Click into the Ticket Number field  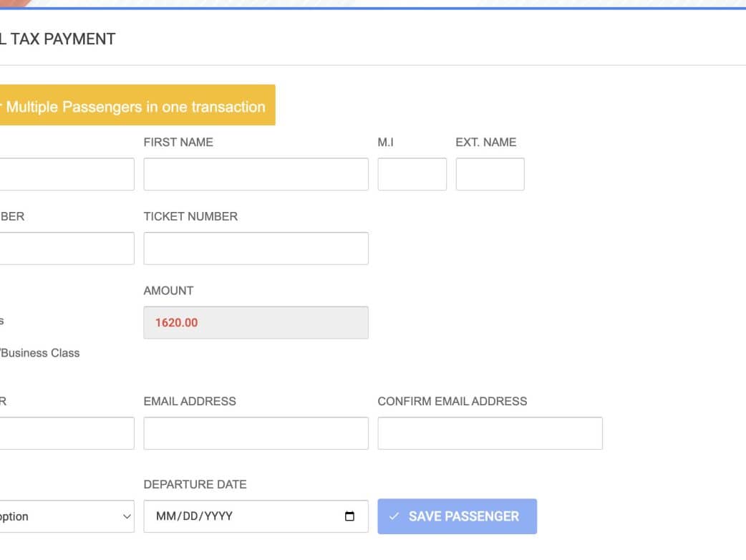[x=256, y=248]
